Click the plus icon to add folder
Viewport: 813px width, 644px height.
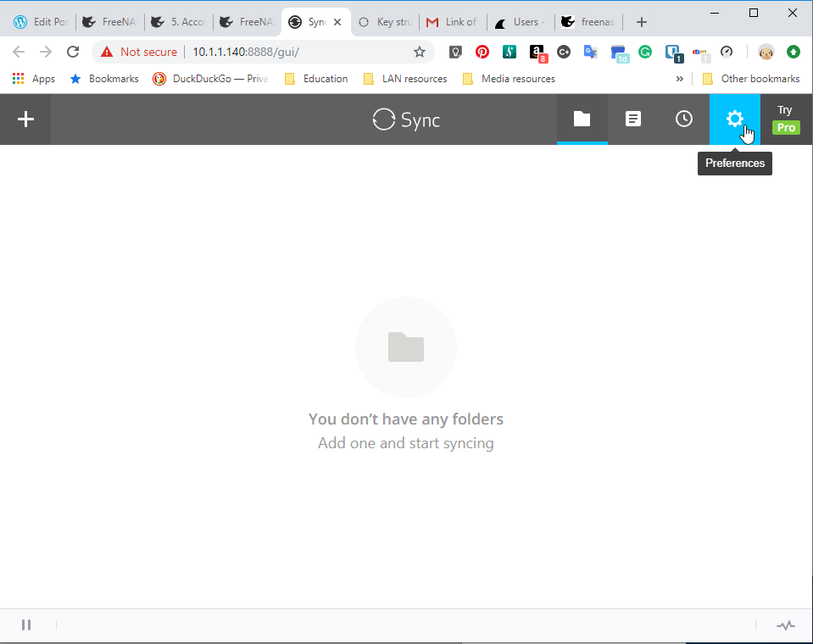25,119
